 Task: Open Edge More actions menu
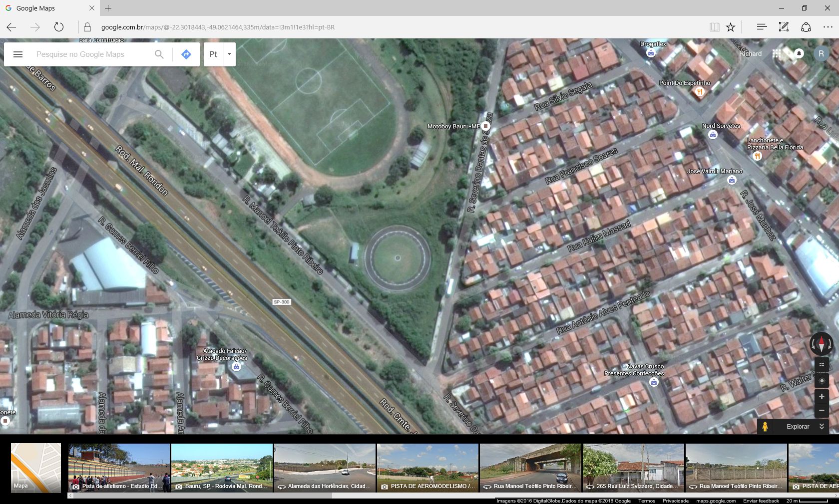pos(828,27)
